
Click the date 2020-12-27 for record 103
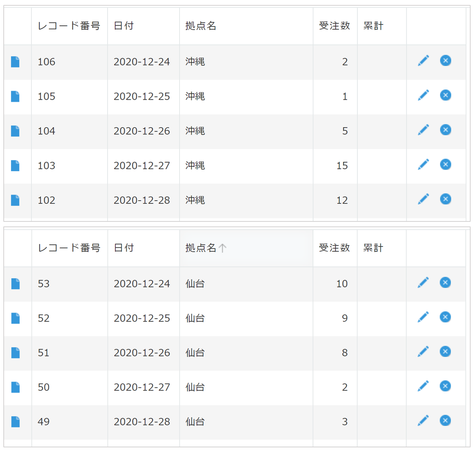pos(142,164)
